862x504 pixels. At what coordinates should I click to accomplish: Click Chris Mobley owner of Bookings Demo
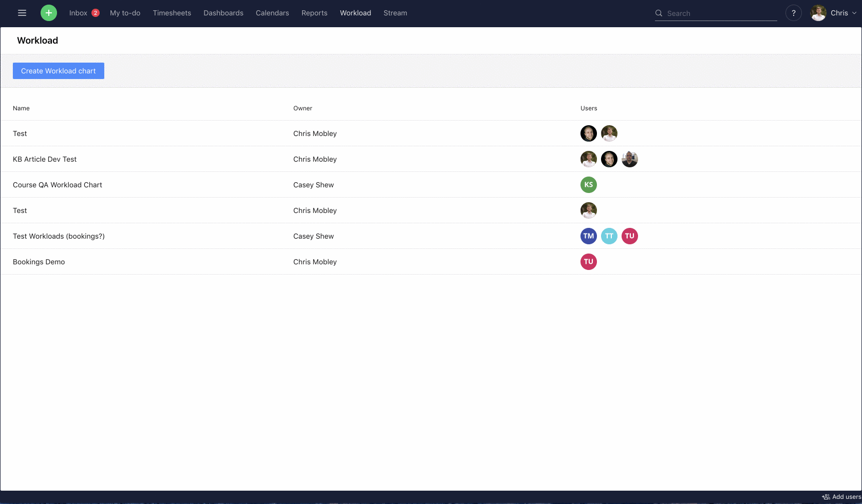(315, 262)
